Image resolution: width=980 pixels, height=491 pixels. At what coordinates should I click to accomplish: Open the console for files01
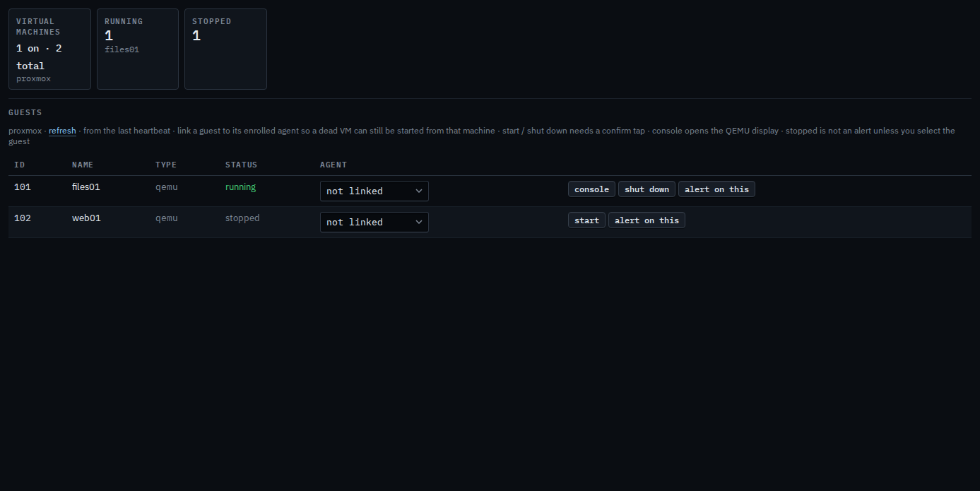click(591, 189)
